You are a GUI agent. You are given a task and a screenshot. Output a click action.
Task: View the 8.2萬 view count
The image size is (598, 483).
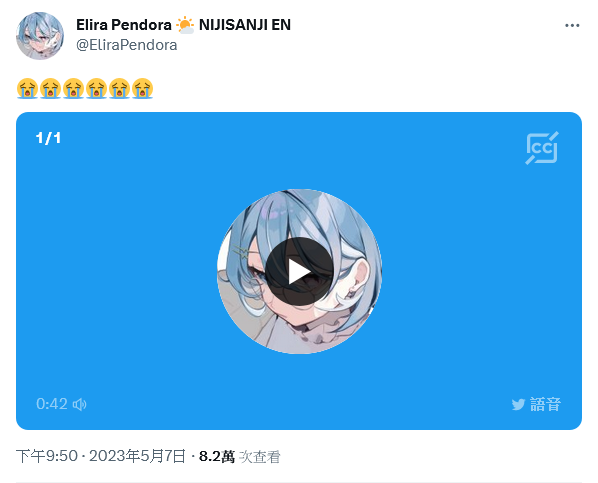217,456
